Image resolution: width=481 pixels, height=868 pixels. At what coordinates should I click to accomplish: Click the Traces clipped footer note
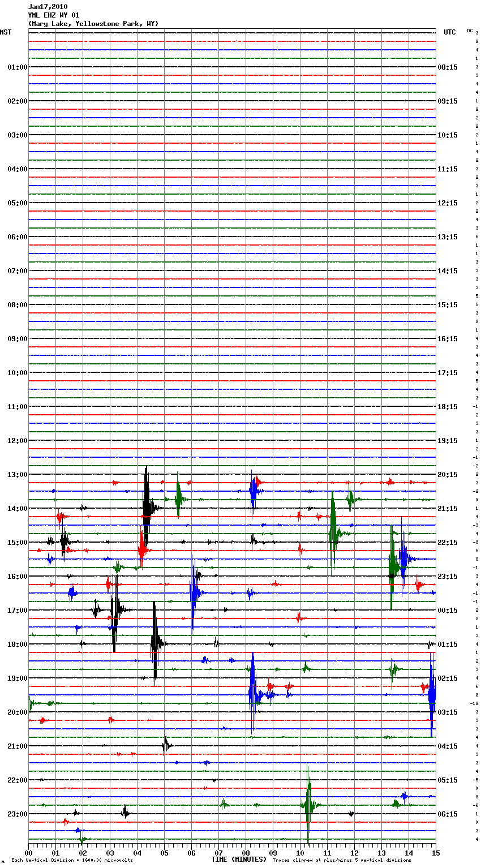pos(342,861)
